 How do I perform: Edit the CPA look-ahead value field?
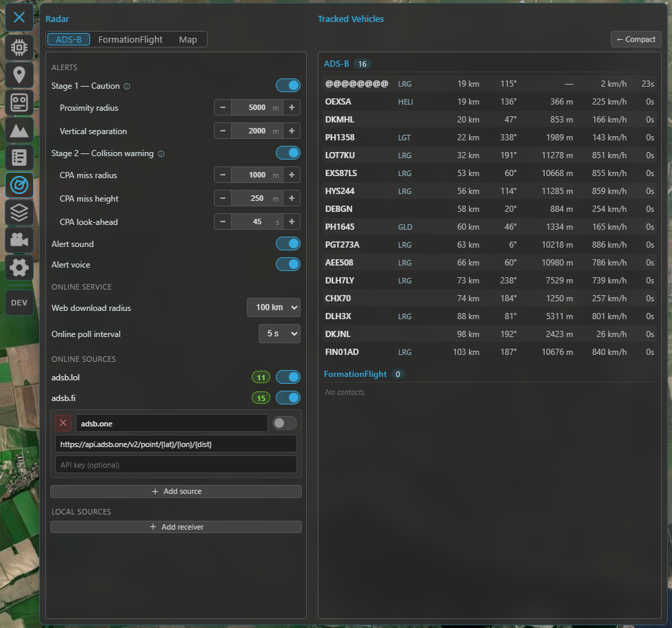tap(257, 221)
